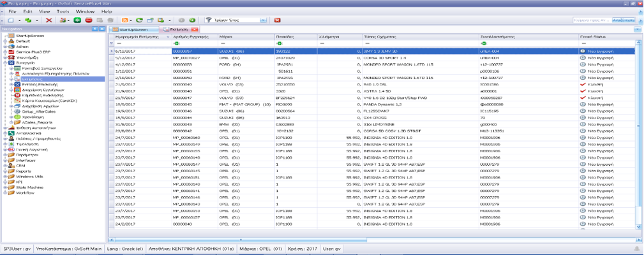Click the new document toolbar icon
The image size is (644, 255).
[x=11, y=20]
